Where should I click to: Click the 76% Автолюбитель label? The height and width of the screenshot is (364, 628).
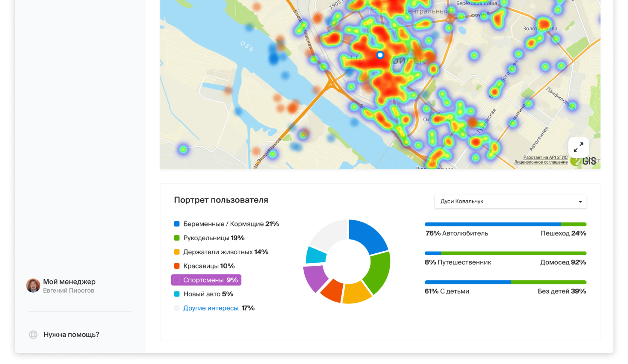tap(457, 233)
